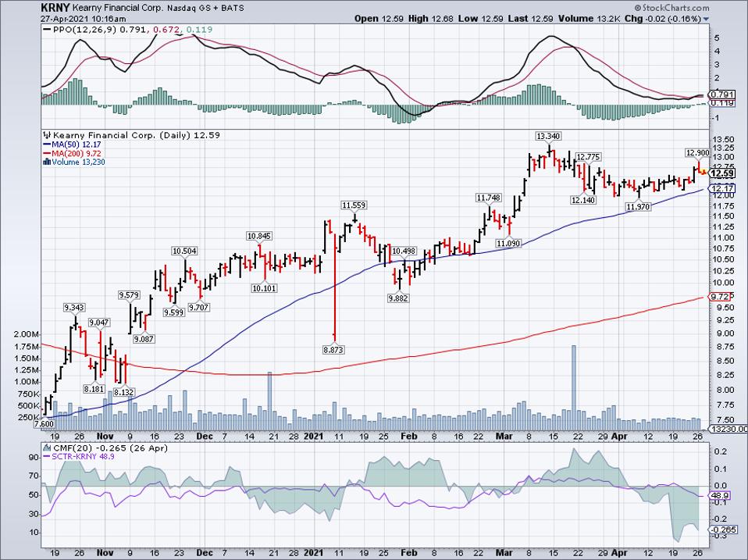The width and height of the screenshot is (748, 560).
Task: Click the 9.343 high price label
Action: point(74,308)
